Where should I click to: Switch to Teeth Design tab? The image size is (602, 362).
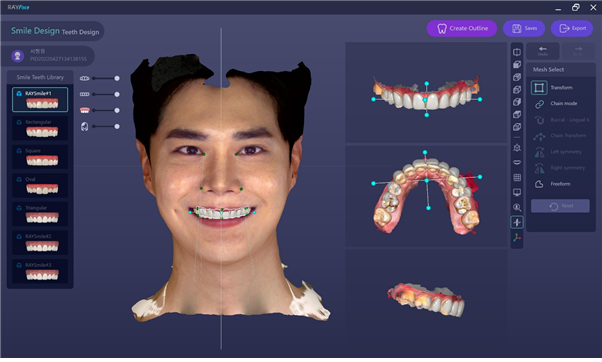pos(80,32)
